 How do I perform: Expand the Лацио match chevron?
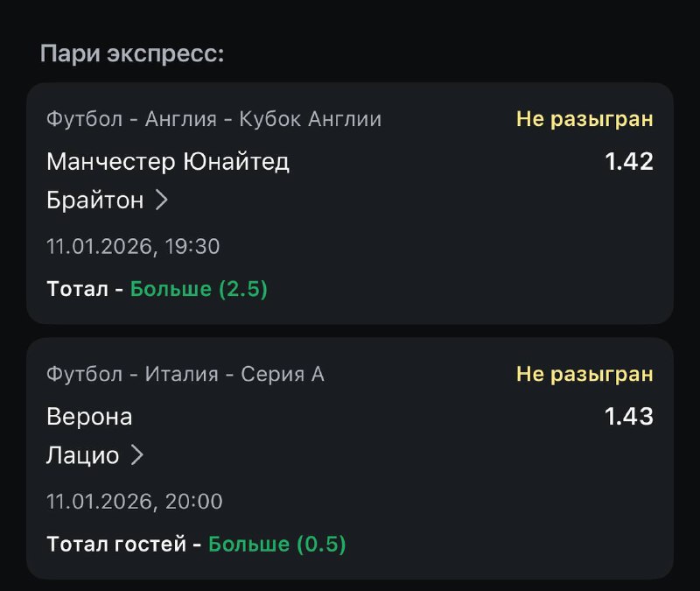[x=137, y=455]
